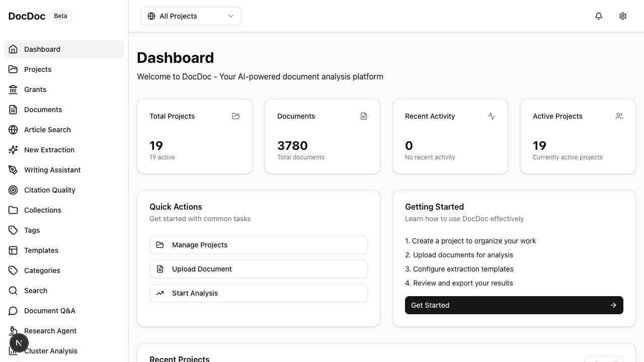Open Cluster Analysis from sidebar
The height and width of the screenshot is (362, 644).
pos(64,351)
